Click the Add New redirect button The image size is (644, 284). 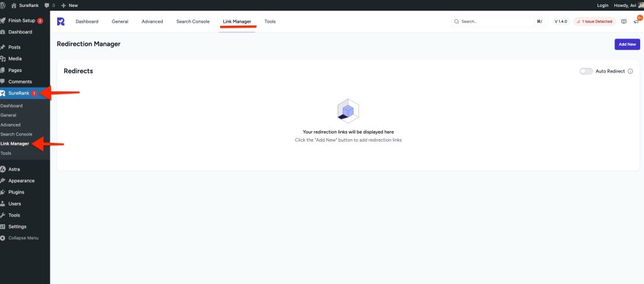627,44
